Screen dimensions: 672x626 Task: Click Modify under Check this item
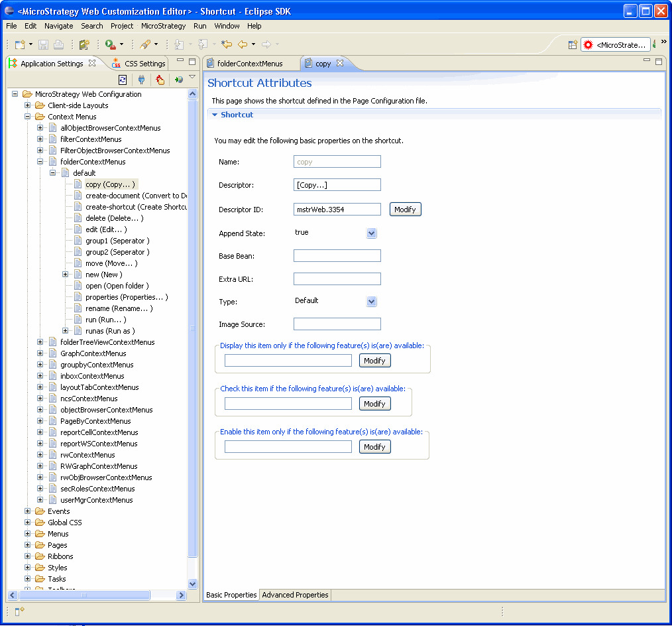374,404
